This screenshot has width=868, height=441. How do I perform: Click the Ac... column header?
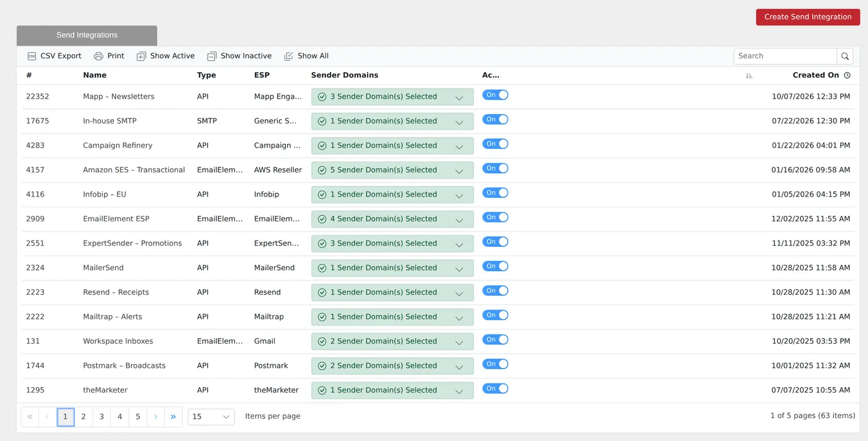point(490,75)
